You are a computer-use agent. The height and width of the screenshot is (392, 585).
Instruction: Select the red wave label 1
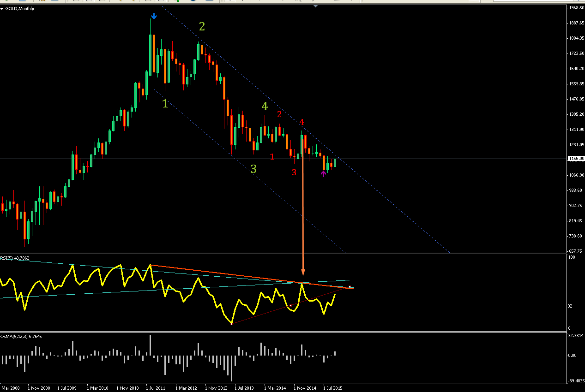272,157
